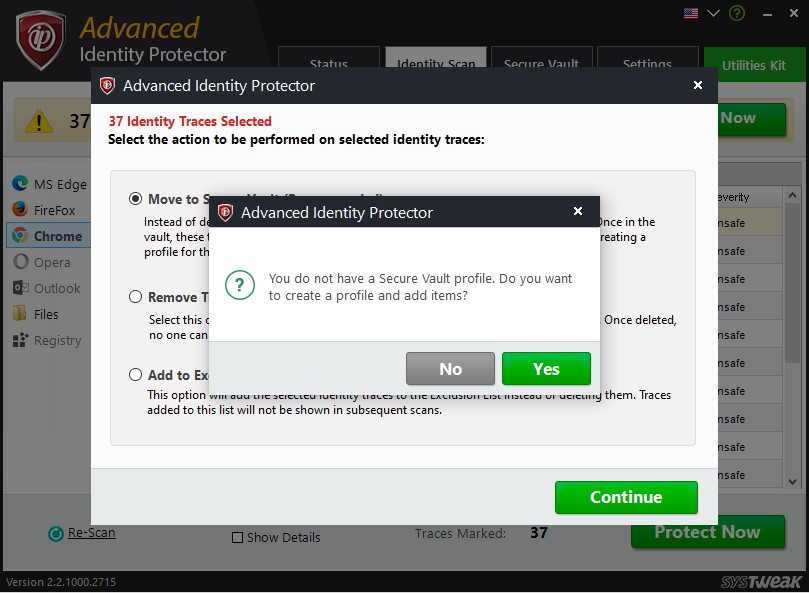This screenshot has height=593, width=809.
Task: Select the Files folder icon
Action: [19, 314]
